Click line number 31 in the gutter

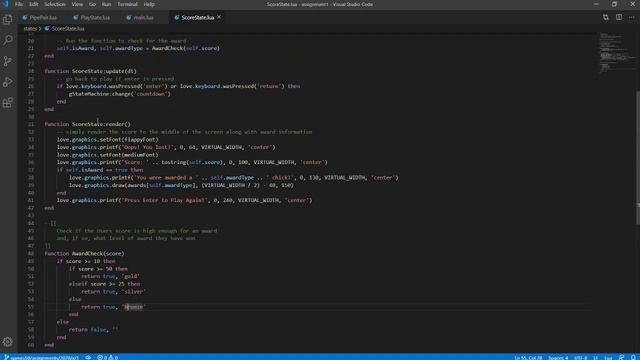31,124
